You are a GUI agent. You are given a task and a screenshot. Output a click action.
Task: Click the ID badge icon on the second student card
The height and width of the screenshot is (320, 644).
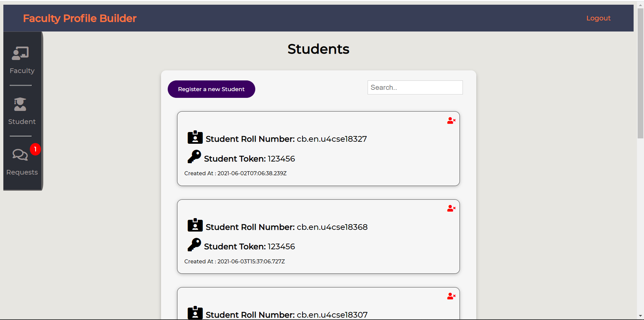[x=195, y=225]
